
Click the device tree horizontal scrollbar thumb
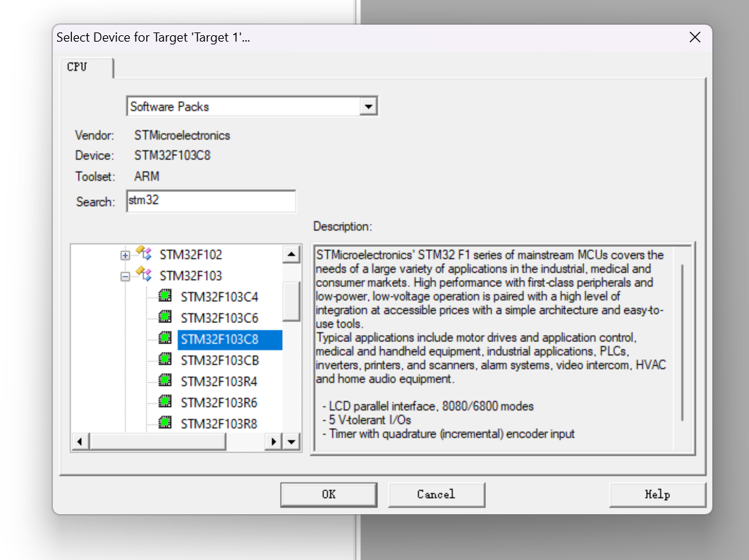coord(157,442)
